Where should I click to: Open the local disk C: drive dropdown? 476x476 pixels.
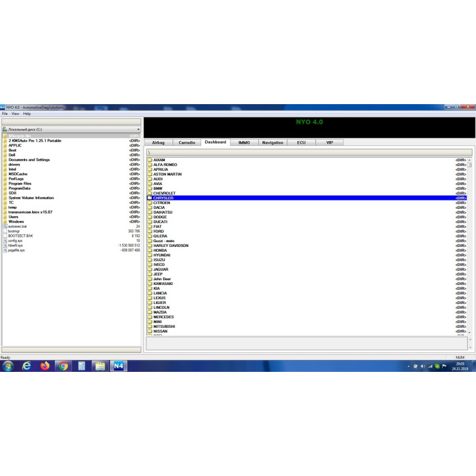(x=138, y=129)
